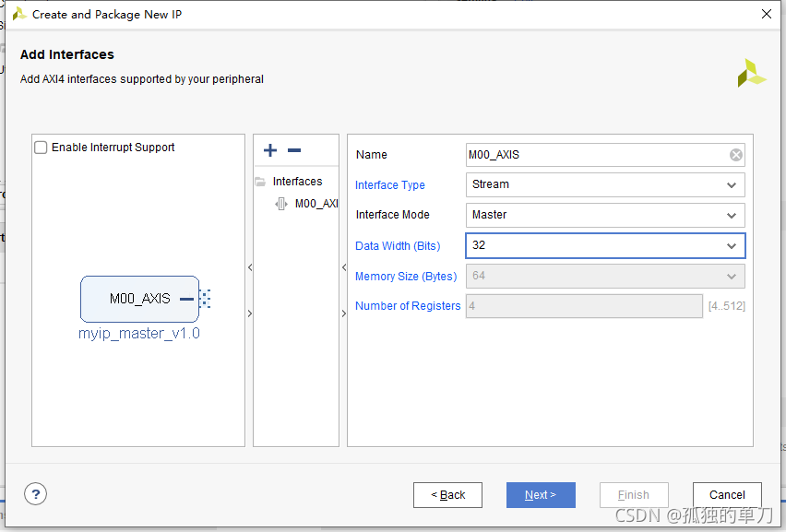Open the Interface Type dropdown
This screenshot has width=786, height=532.
(732, 185)
